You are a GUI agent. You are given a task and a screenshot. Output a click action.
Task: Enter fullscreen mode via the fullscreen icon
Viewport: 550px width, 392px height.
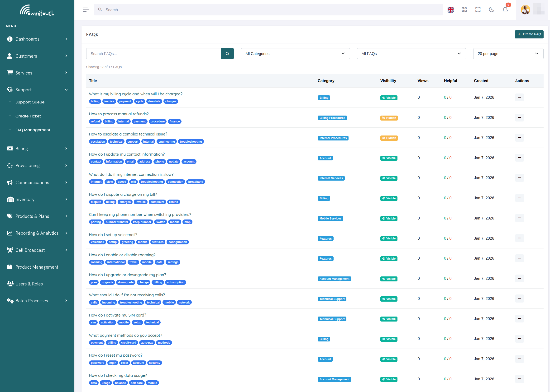(x=478, y=10)
